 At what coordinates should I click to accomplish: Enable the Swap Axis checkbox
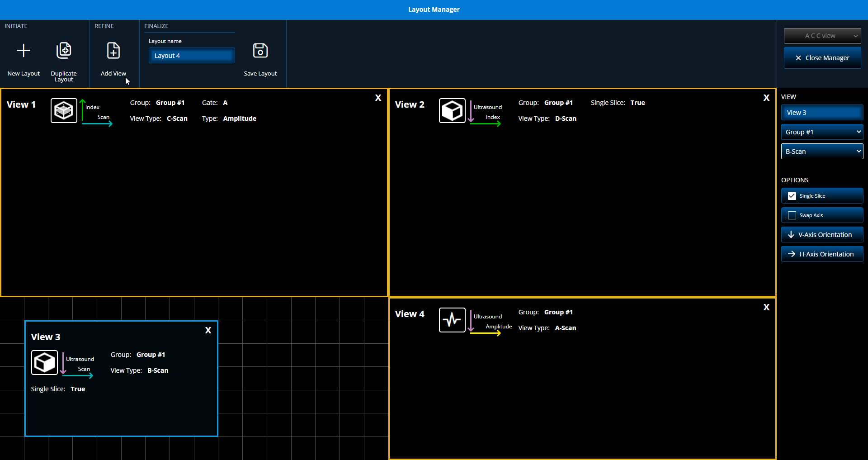click(792, 215)
